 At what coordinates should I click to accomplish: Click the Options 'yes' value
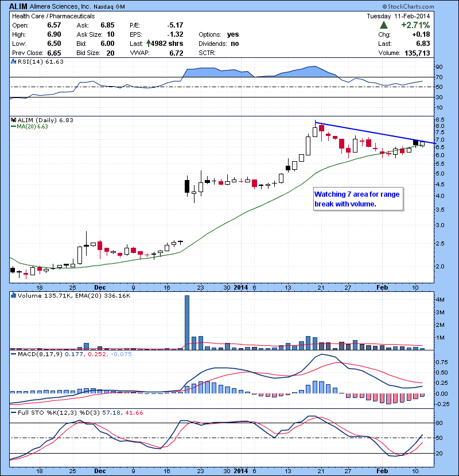coord(233,34)
